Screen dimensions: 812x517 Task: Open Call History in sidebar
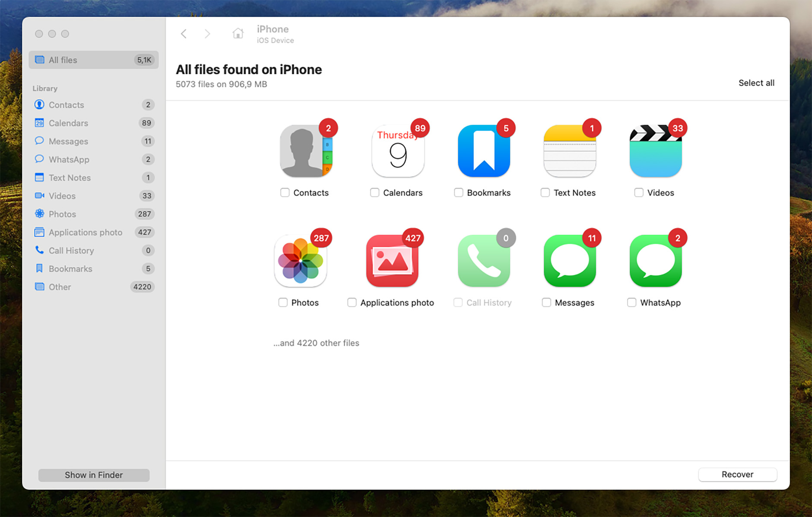point(71,250)
